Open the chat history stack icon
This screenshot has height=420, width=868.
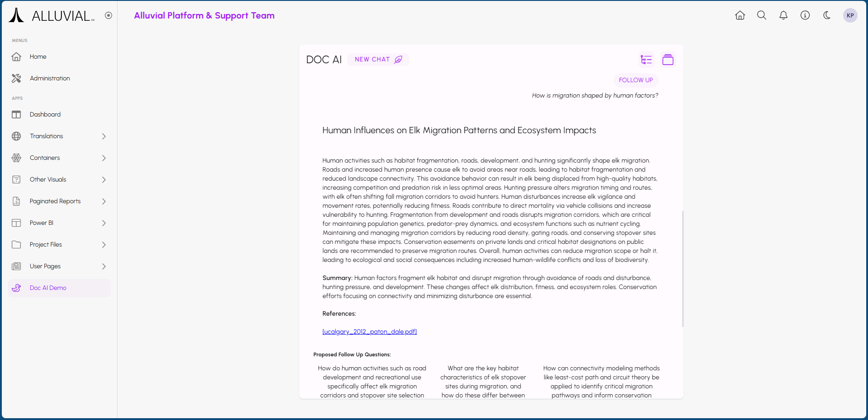click(668, 60)
